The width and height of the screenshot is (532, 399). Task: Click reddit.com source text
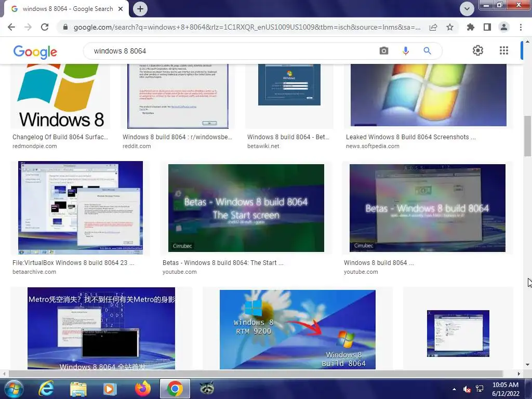[x=137, y=146]
